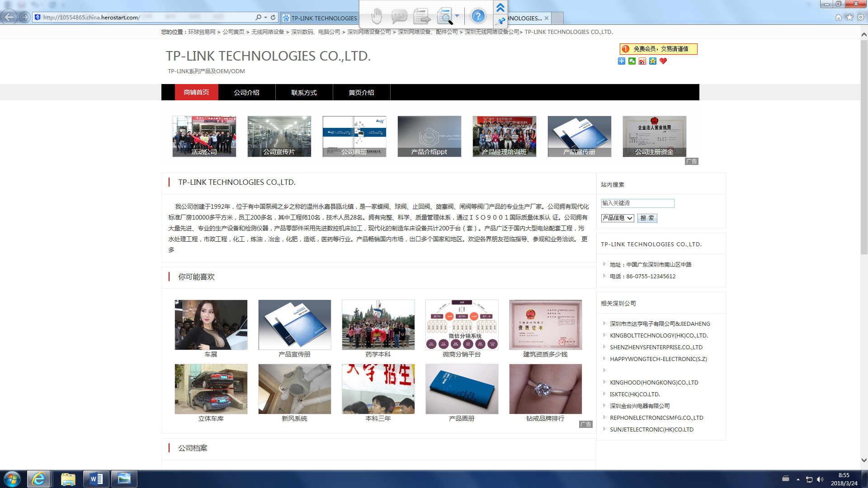Open the 新风系统 recommended image

pos(294,389)
